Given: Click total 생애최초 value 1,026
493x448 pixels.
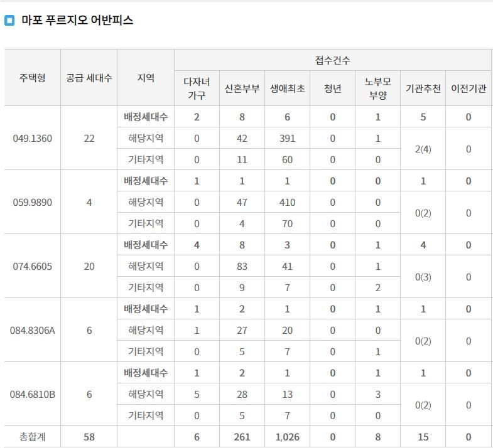Looking at the screenshot, I should [x=288, y=437].
